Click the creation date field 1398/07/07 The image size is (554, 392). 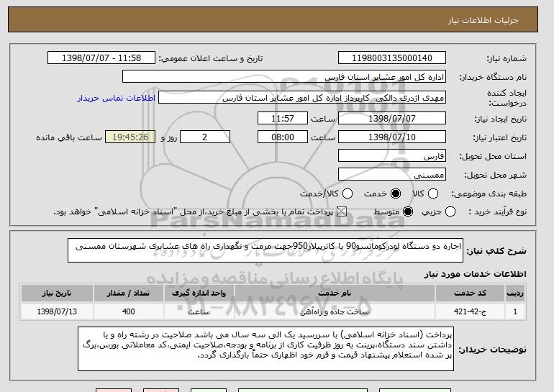(x=392, y=118)
